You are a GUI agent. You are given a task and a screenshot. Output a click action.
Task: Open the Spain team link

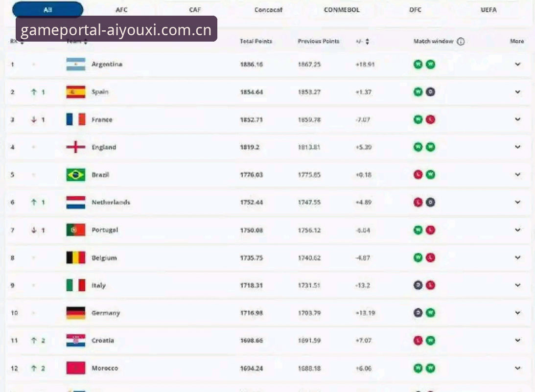tap(100, 92)
